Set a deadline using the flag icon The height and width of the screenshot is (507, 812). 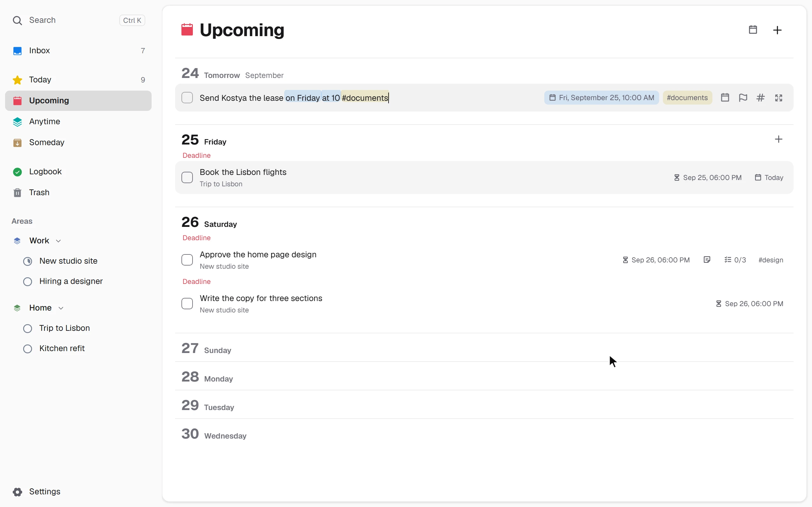click(x=743, y=98)
